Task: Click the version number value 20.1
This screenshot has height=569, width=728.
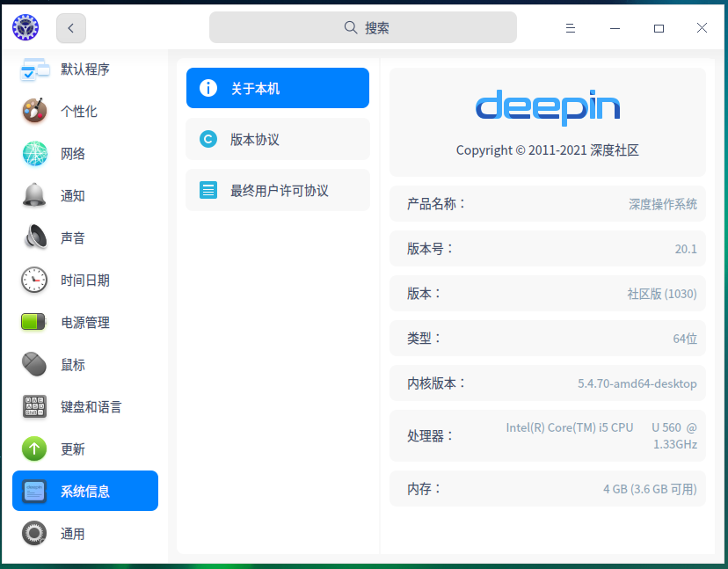Action: tap(686, 249)
